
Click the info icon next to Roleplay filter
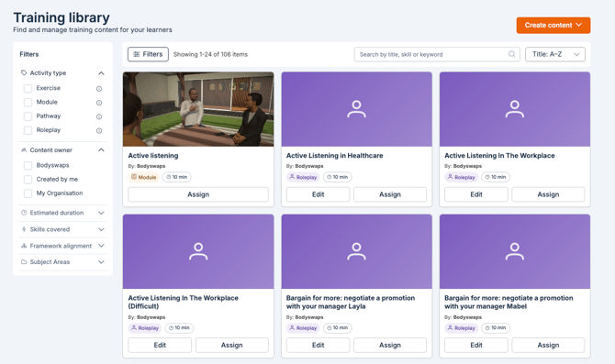[x=99, y=131]
